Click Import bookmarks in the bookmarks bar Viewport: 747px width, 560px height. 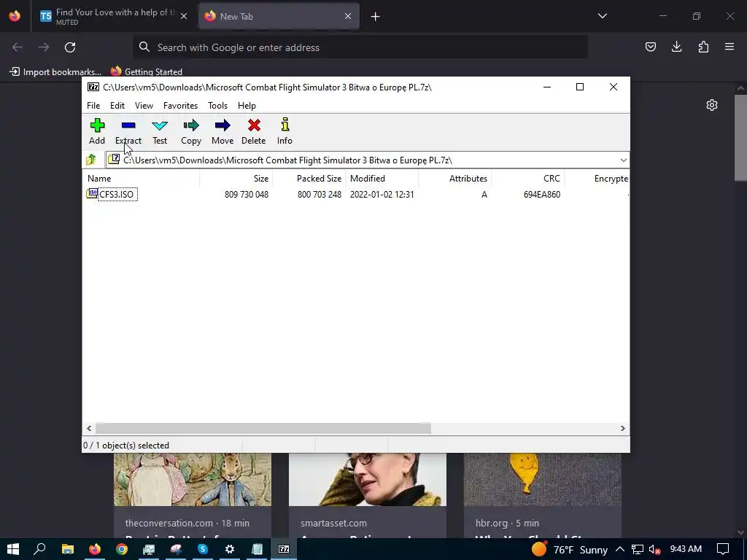(55, 72)
